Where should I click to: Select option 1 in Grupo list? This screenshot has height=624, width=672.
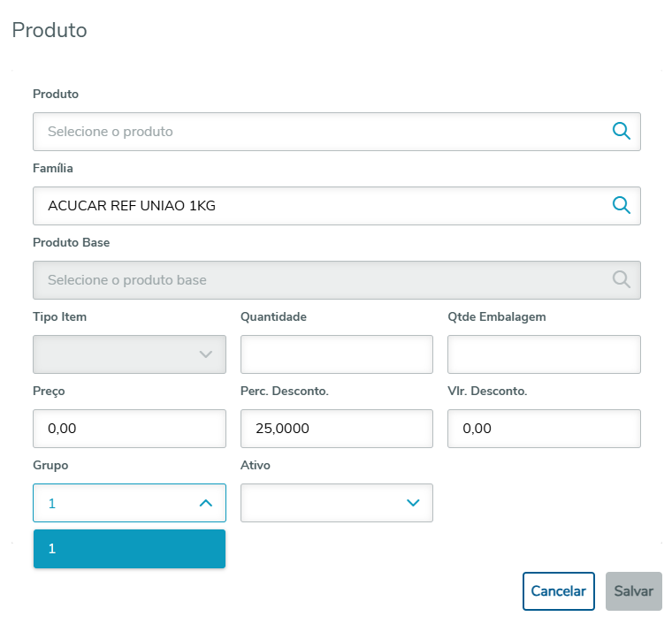pyautogui.click(x=129, y=549)
